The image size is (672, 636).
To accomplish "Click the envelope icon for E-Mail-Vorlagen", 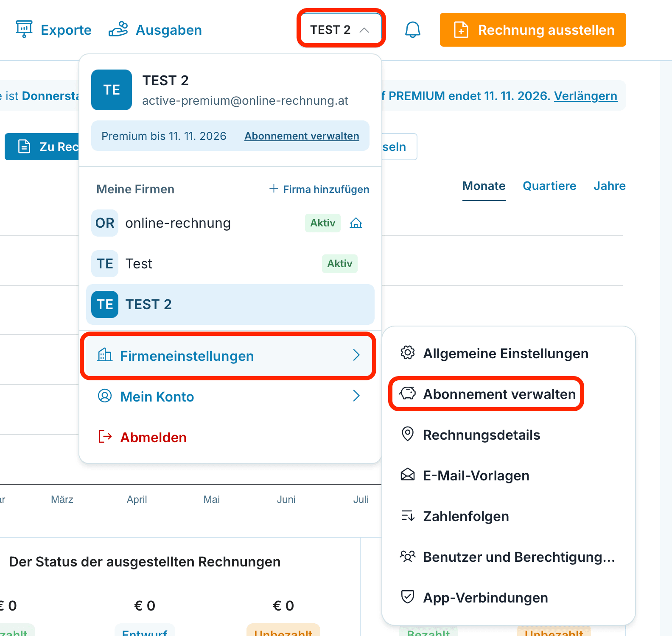I will tap(407, 474).
